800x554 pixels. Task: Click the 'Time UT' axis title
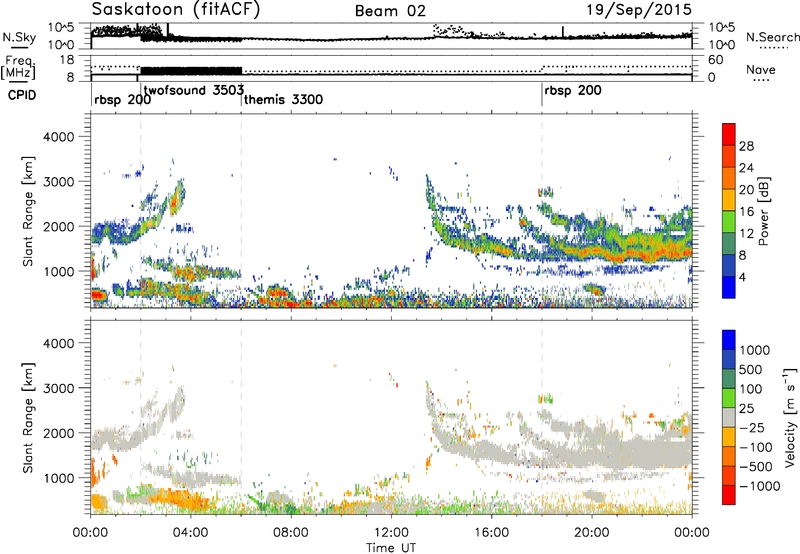[391, 548]
